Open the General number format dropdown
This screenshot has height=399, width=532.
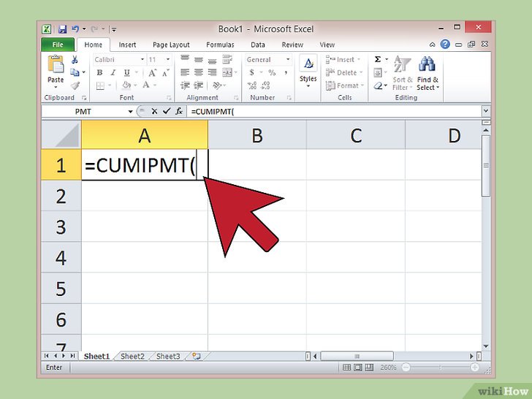[x=288, y=60]
